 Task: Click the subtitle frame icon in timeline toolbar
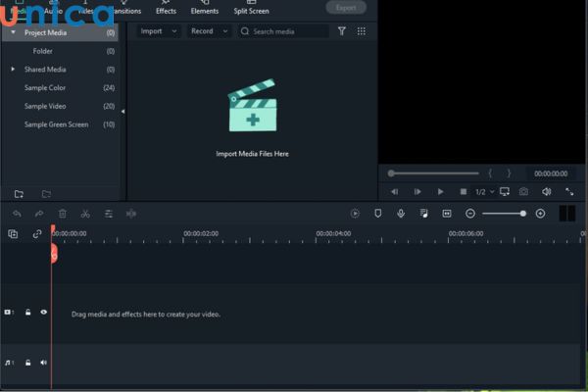pyautogui.click(x=447, y=214)
